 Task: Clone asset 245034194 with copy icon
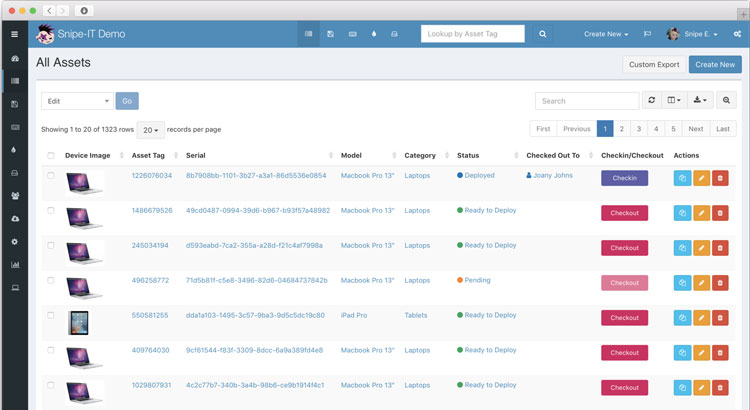682,248
